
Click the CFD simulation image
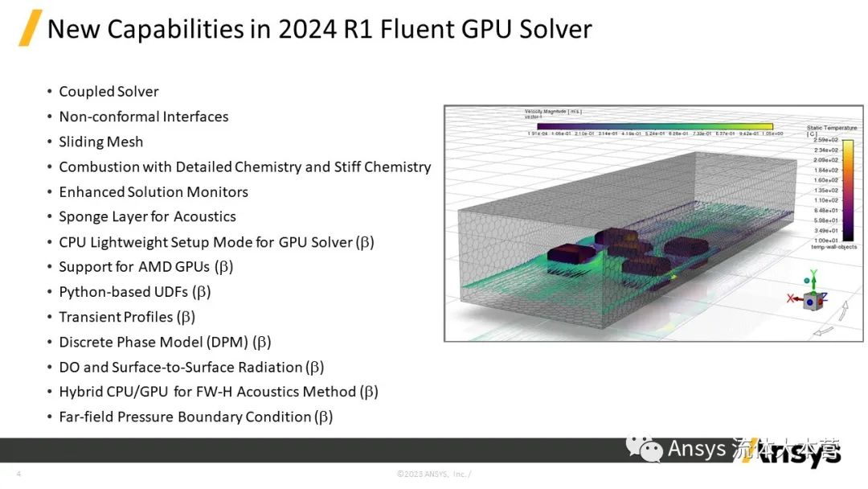pos(653,223)
